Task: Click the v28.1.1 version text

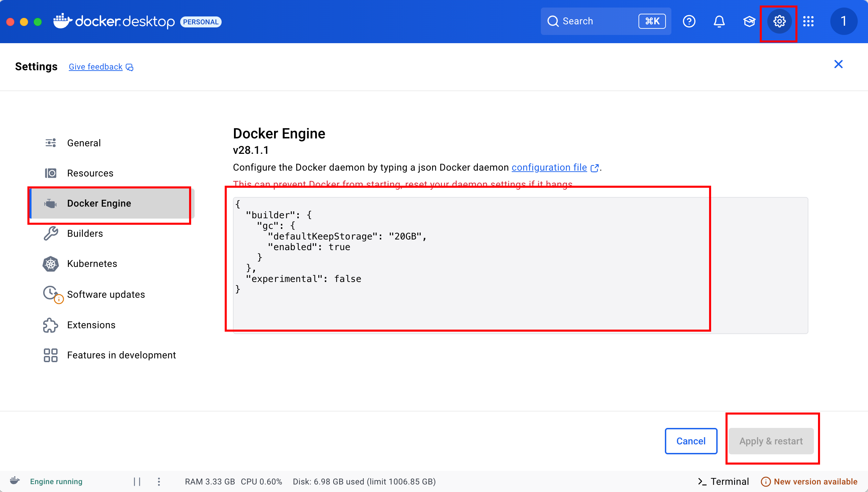Action: click(251, 150)
